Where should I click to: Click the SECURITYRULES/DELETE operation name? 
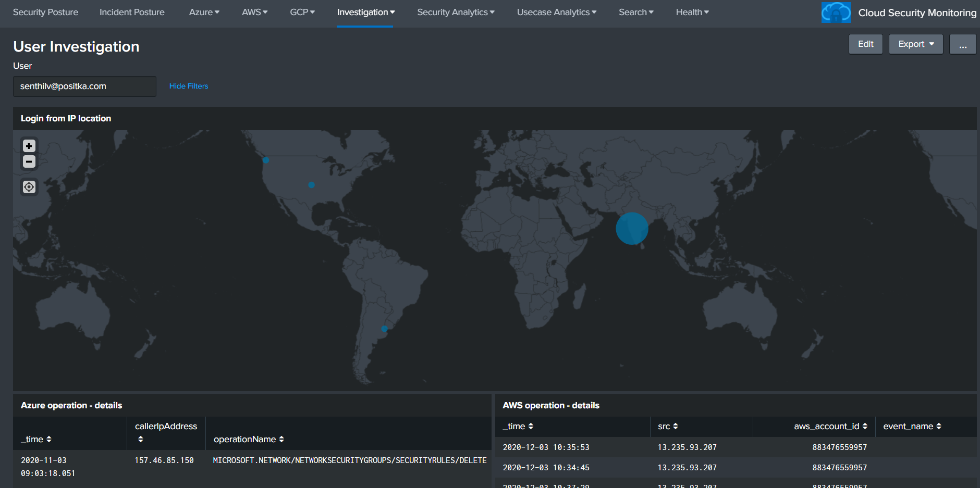coord(350,460)
